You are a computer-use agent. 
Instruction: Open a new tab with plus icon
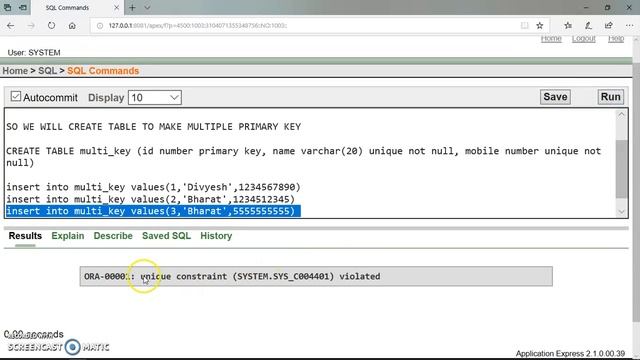[x=132, y=7]
